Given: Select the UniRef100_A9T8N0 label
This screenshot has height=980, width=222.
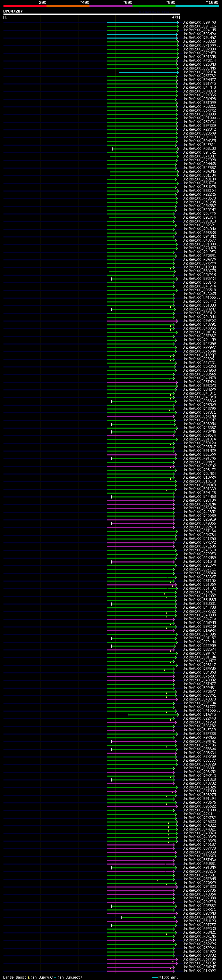Looking at the screenshot, I should 199,867.
